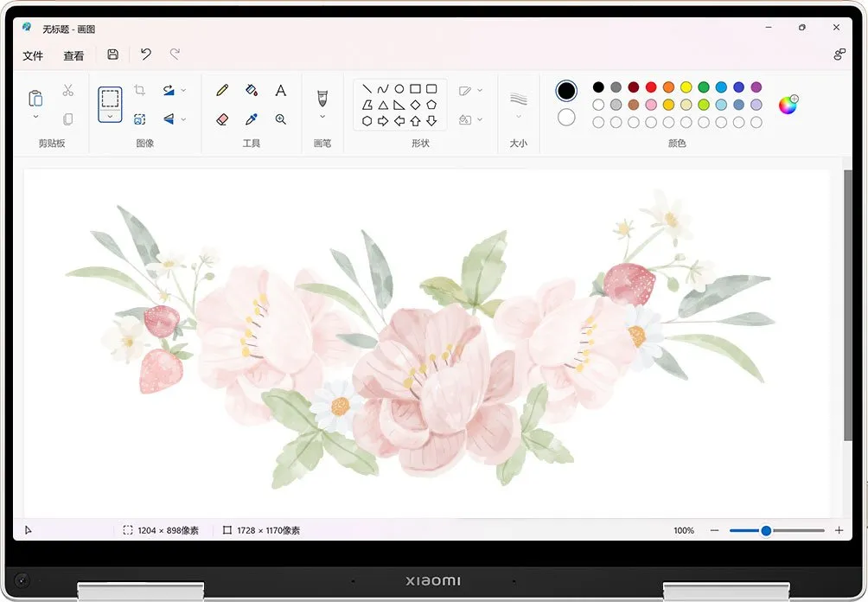The height and width of the screenshot is (602, 868).
Task: Activate the Color picker eyedropper tool
Action: [252, 119]
